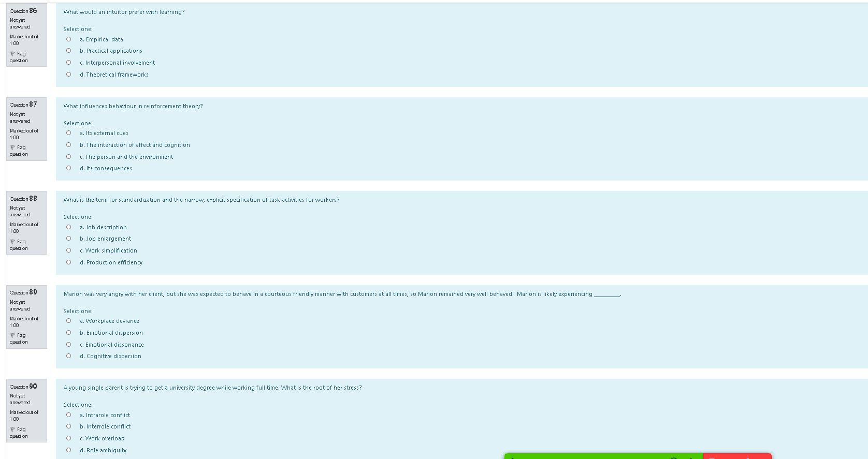Screen dimensions: 868x459
Task: Click the question 88 standardization text
Action: tap(201, 200)
